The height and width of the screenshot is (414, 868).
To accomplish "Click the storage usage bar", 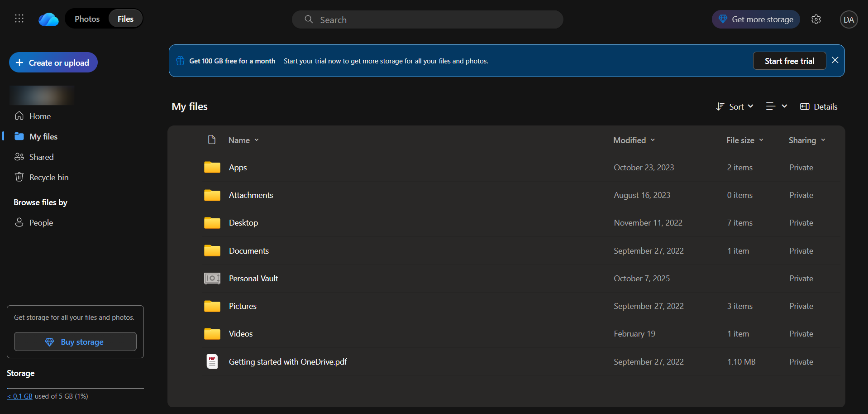I will coord(75,389).
